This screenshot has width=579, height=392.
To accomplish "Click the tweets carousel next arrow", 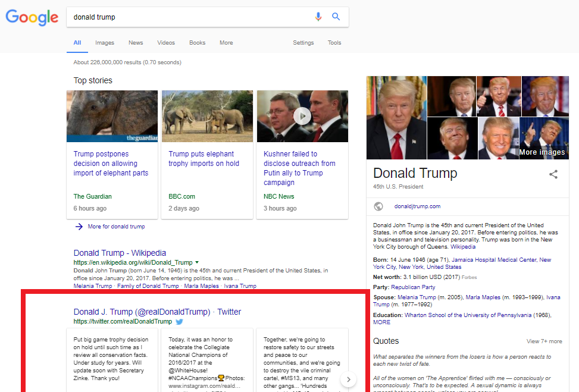I will point(348,379).
